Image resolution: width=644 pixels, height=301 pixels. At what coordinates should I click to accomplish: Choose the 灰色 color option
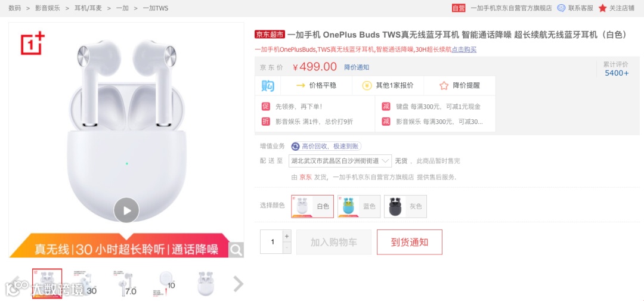pos(405,206)
